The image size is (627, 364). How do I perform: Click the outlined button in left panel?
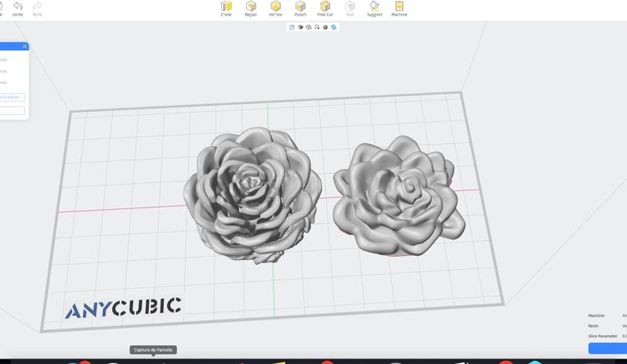[x=12, y=97]
